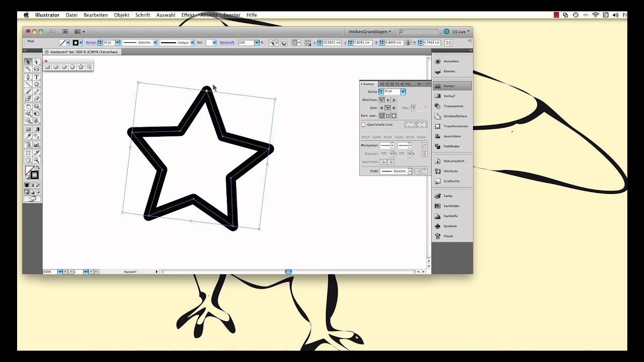Select the Paintbrush tool
Image resolution: width=644 pixels, height=362 pixels.
pos(28,92)
